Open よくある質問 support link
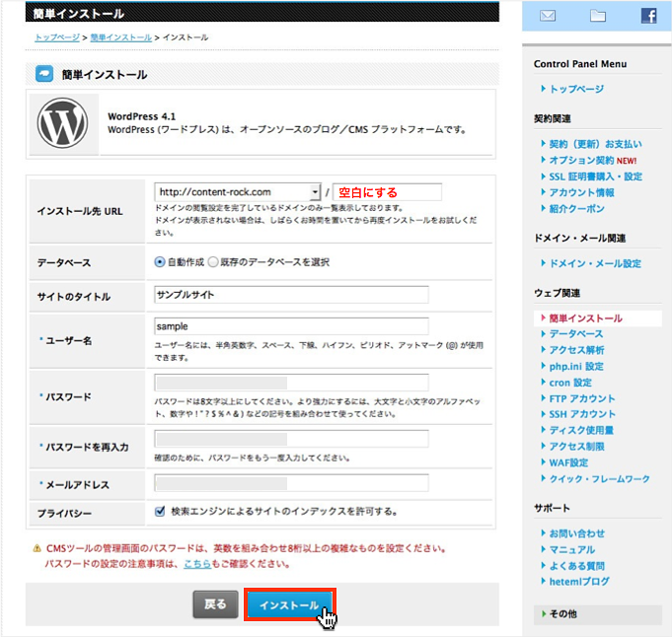The height and width of the screenshot is (637, 672). click(576, 566)
